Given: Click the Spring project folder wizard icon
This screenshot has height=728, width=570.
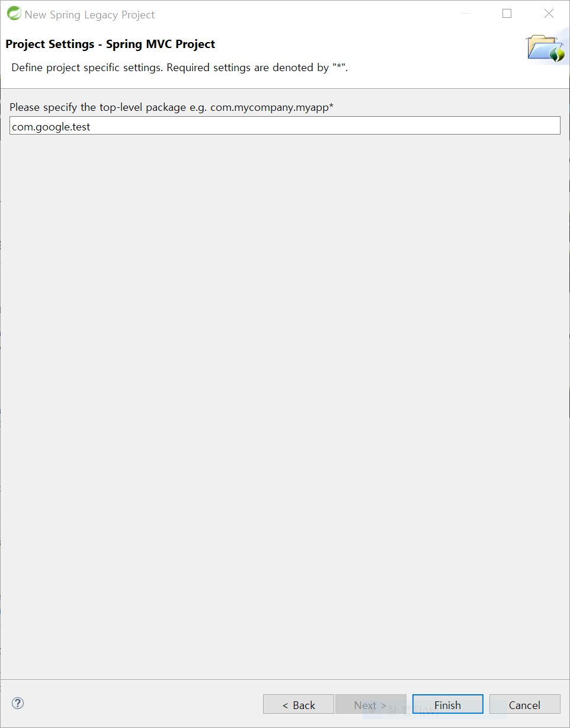Looking at the screenshot, I should coord(545,49).
